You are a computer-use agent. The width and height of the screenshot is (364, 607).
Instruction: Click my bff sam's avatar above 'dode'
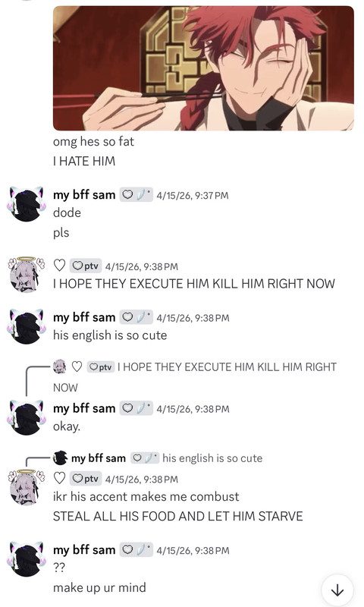(27, 203)
